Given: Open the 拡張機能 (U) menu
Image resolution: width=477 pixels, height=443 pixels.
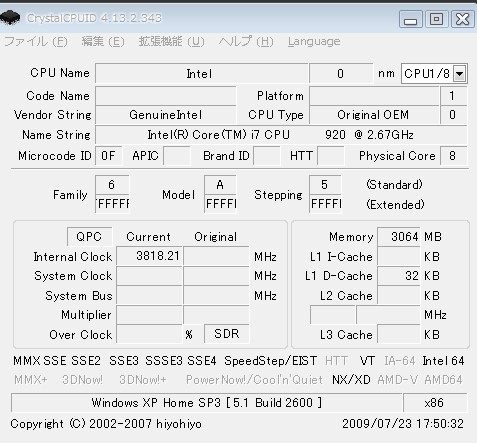Looking at the screenshot, I should tap(171, 42).
